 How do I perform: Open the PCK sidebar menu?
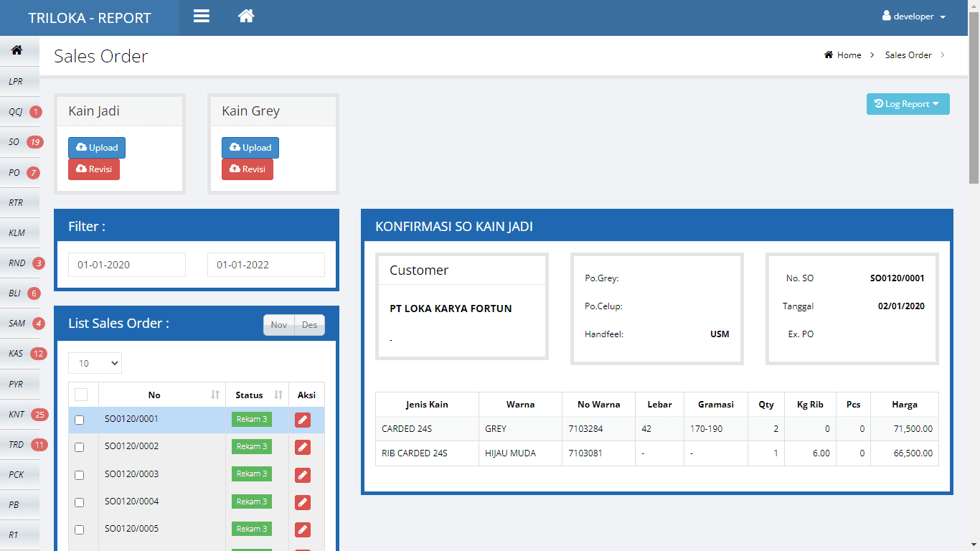19,474
